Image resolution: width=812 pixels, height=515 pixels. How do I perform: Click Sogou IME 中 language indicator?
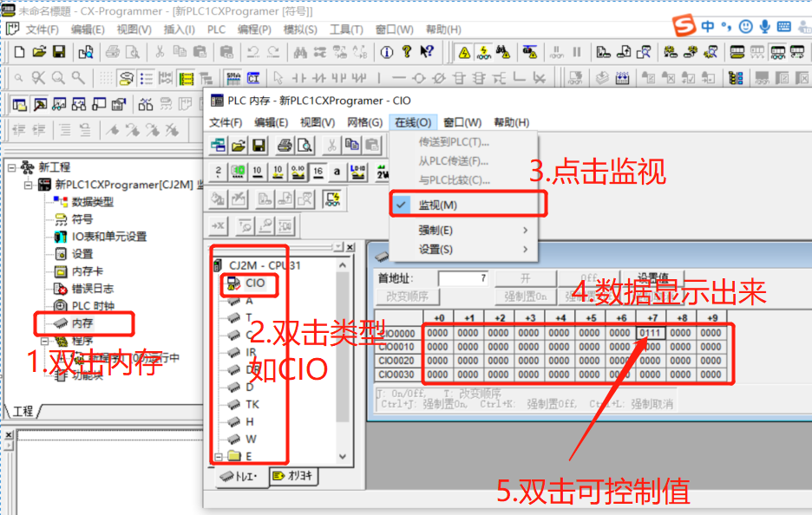tap(707, 26)
